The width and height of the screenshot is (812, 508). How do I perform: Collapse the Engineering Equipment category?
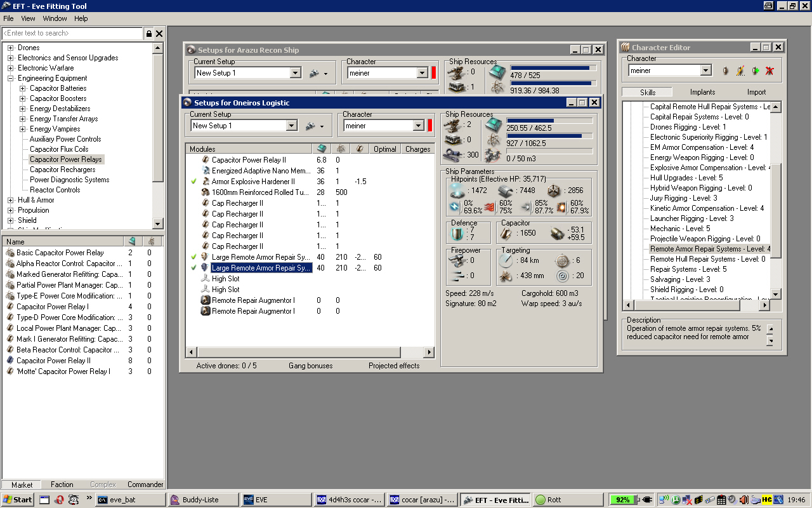[10, 78]
